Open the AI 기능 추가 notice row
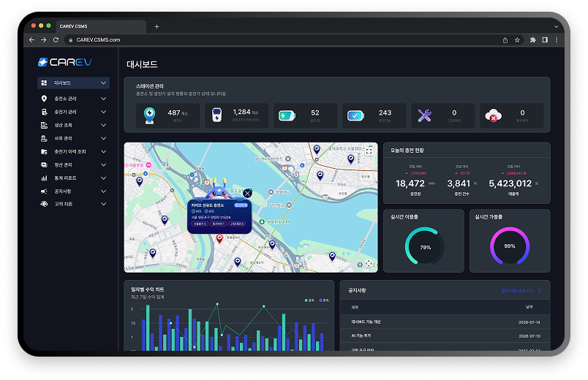The height and width of the screenshot is (380, 588). 445,335
